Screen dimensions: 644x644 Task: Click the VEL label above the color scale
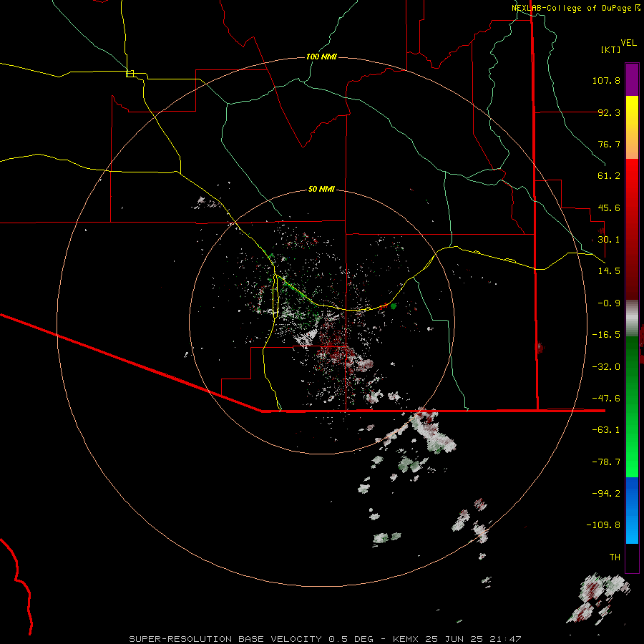628,43
